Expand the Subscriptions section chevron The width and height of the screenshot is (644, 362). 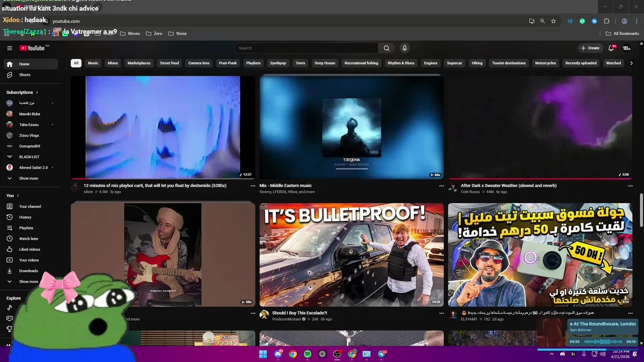point(37,93)
